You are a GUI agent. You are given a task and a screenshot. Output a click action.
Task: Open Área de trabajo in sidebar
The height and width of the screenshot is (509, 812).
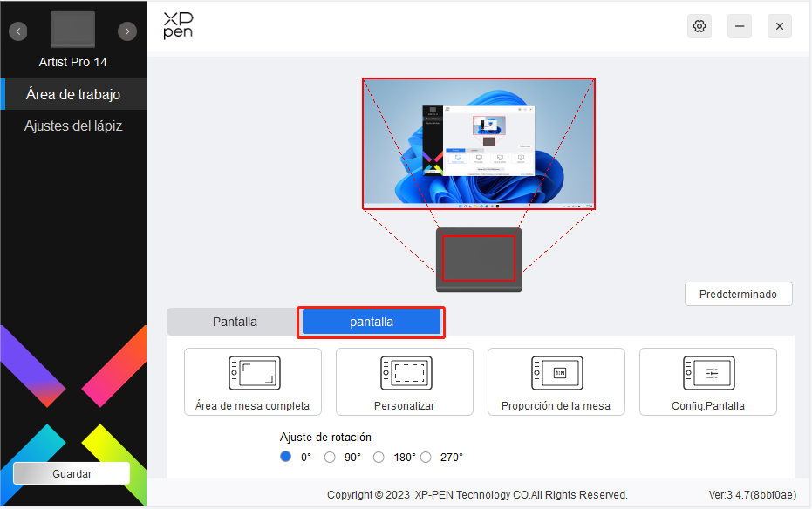tap(73, 94)
